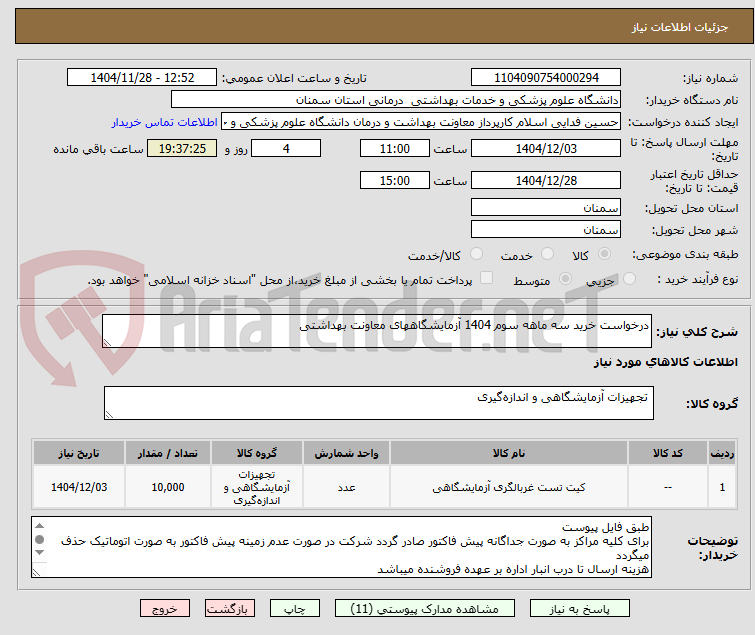
Task: Click the buyer organization name field
Action: point(396,100)
